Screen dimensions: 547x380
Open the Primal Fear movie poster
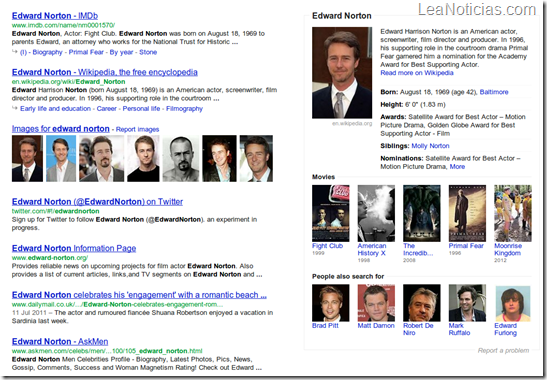point(467,213)
